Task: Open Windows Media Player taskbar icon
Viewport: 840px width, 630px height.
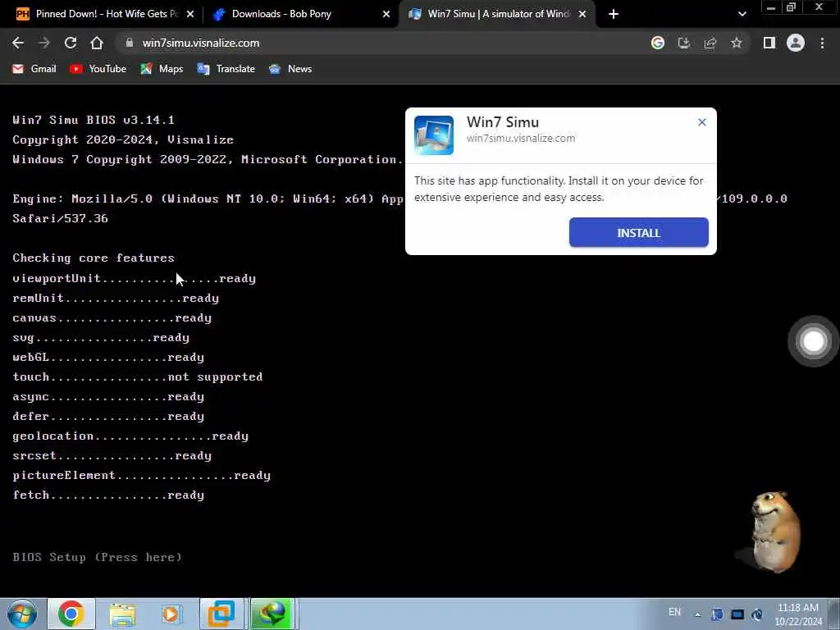Action: coord(171,614)
